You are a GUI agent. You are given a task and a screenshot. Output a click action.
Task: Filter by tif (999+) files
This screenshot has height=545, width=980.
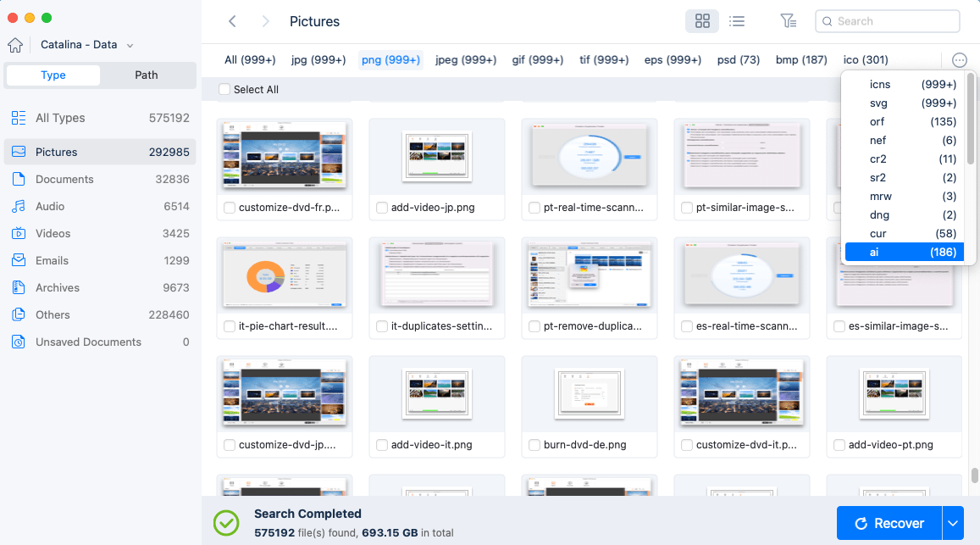pyautogui.click(x=604, y=60)
